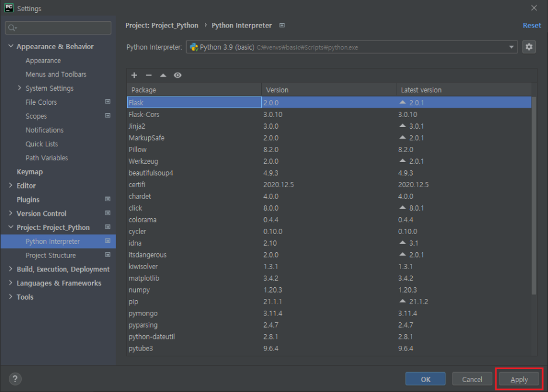Click the upgrade package arrow icon
This screenshot has width=548, height=392.
click(163, 75)
